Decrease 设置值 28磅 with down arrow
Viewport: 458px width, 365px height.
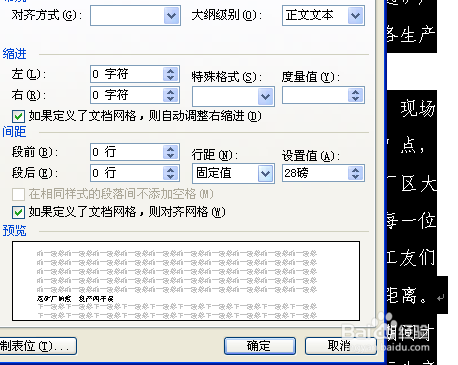356,177
